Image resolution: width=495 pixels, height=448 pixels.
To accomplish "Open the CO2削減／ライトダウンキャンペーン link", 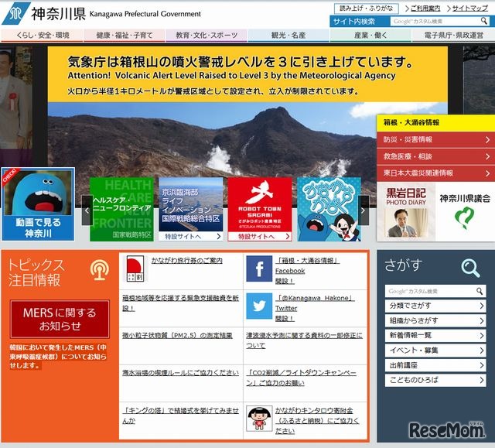I will [x=301, y=378].
